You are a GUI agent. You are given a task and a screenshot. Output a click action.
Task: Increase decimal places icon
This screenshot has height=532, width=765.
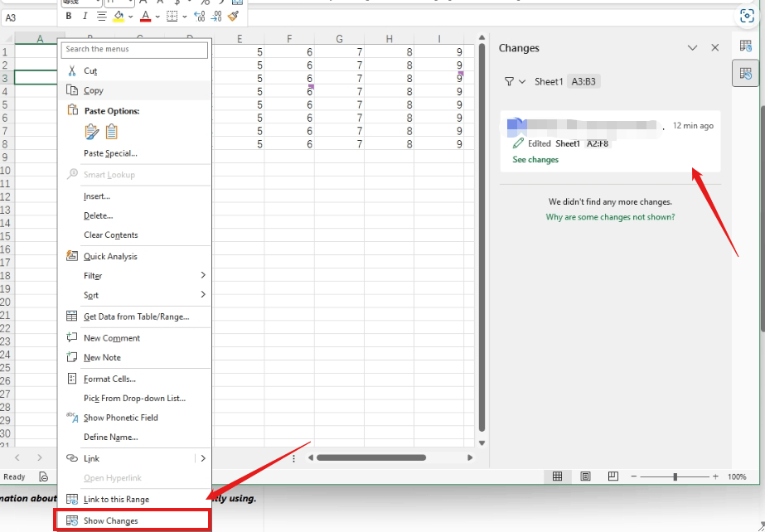pyautogui.click(x=199, y=16)
